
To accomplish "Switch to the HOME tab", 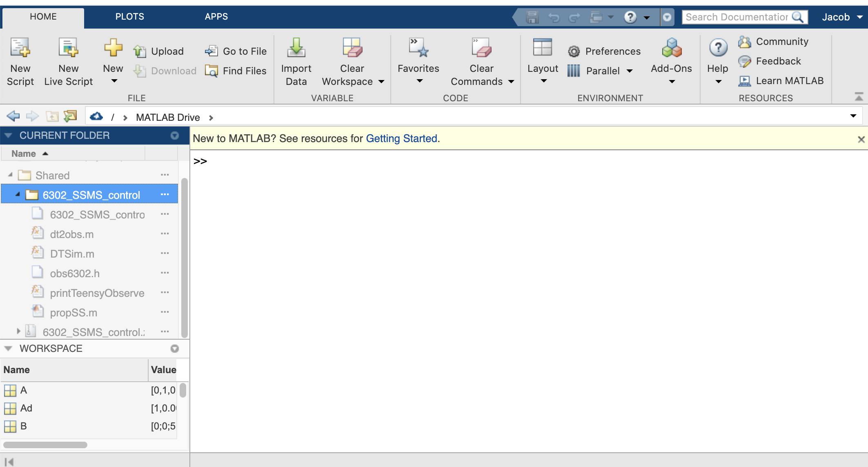I will tap(43, 17).
